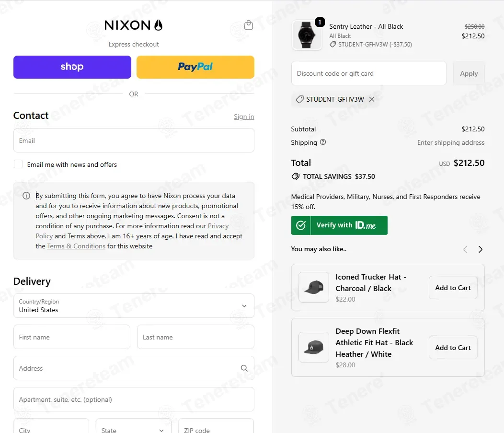Focus the Last name field
504x433 pixels.
pyautogui.click(x=195, y=337)
